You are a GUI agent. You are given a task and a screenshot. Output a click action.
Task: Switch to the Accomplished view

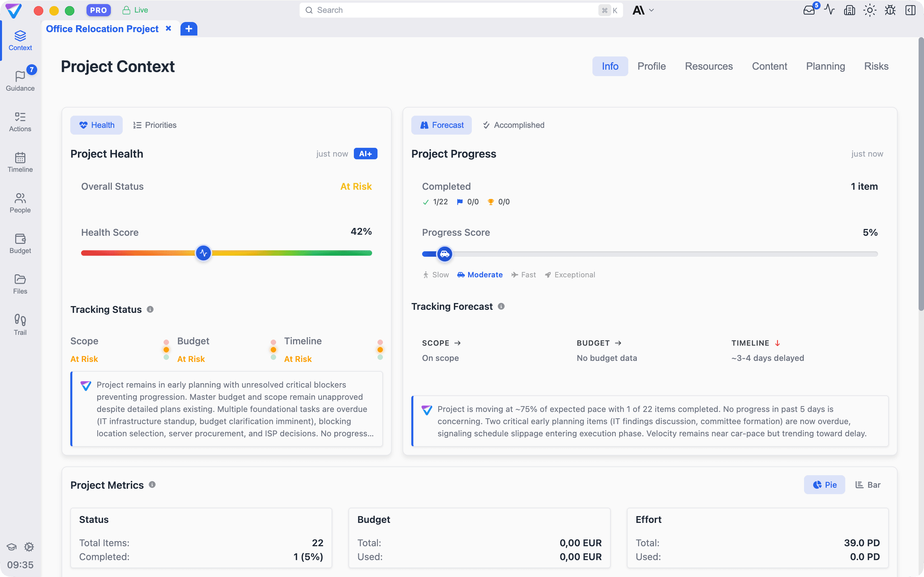[x=513, y=125]
